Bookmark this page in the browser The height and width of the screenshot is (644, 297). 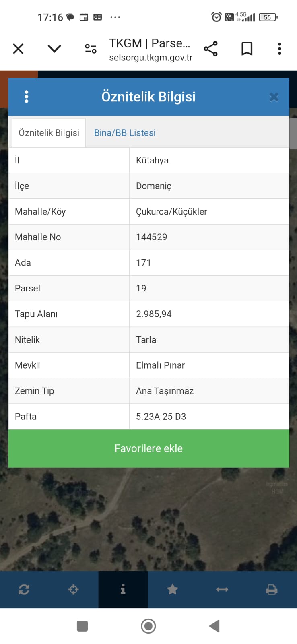coord(247,49)
